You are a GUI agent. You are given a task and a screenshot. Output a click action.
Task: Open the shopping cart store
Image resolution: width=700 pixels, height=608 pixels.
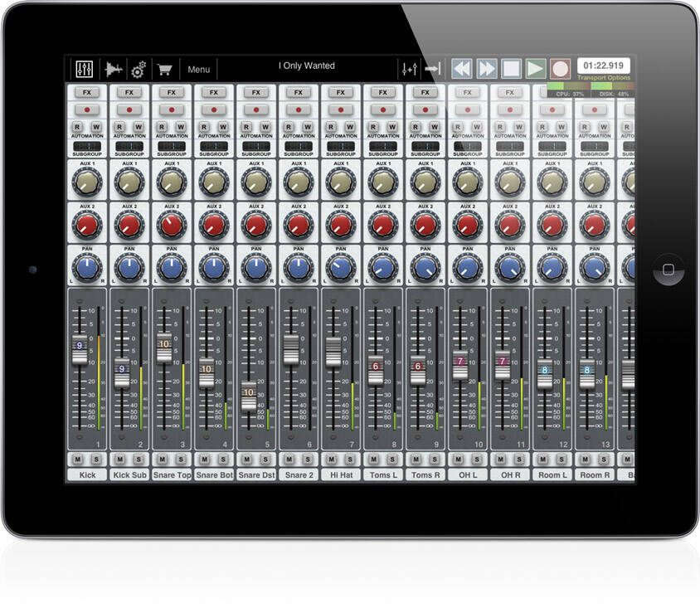165,70
